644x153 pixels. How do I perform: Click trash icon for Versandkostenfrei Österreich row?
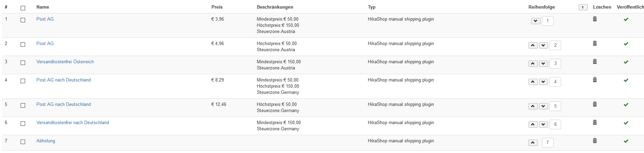tap(594, 62)
